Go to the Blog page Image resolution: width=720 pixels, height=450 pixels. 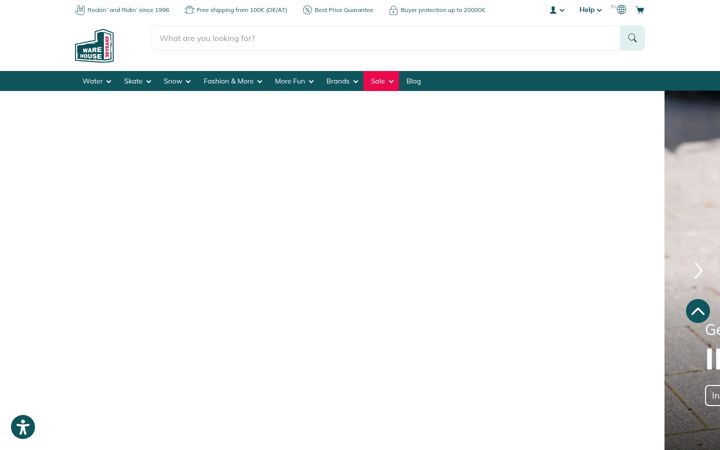pos(413,81)
